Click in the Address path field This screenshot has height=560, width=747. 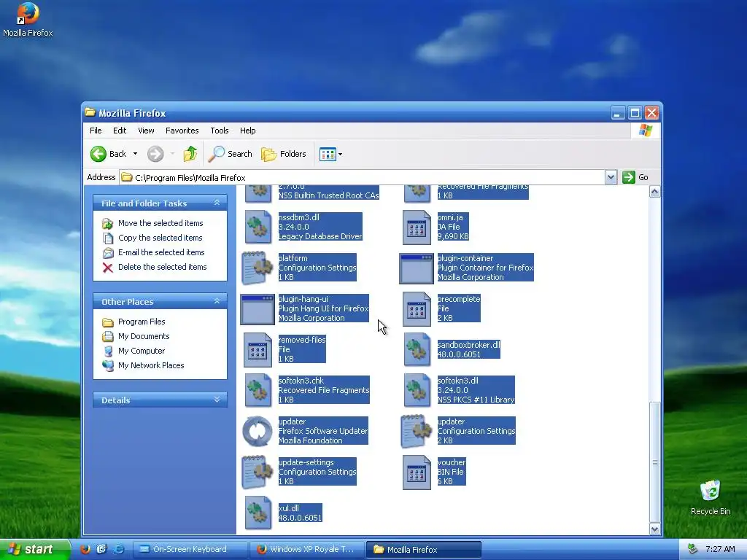pos(362,178)
